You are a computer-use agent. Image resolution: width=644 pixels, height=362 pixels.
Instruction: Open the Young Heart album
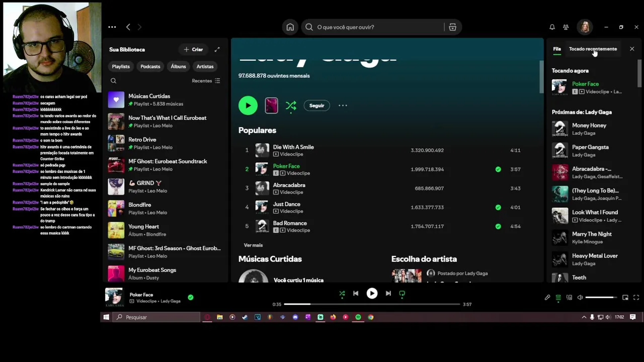point(165,230)
